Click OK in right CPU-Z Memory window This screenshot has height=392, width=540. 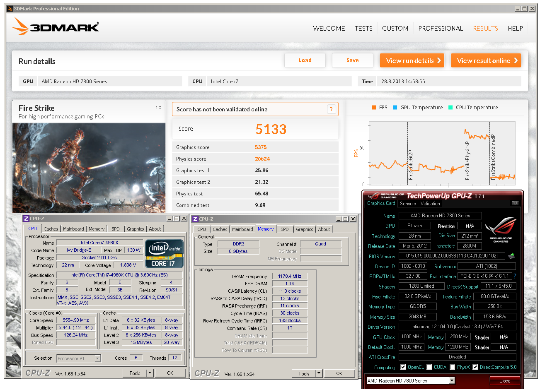point(339,373)
